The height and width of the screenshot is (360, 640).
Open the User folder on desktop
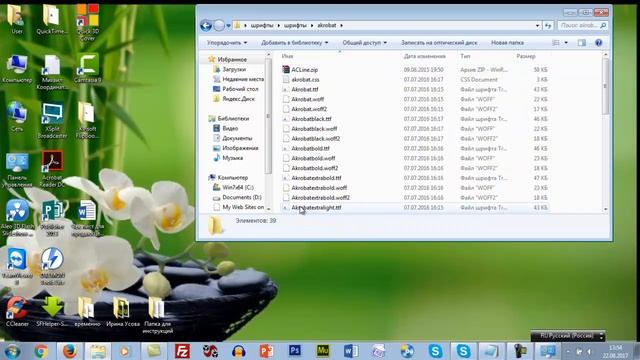pos(17,19)
